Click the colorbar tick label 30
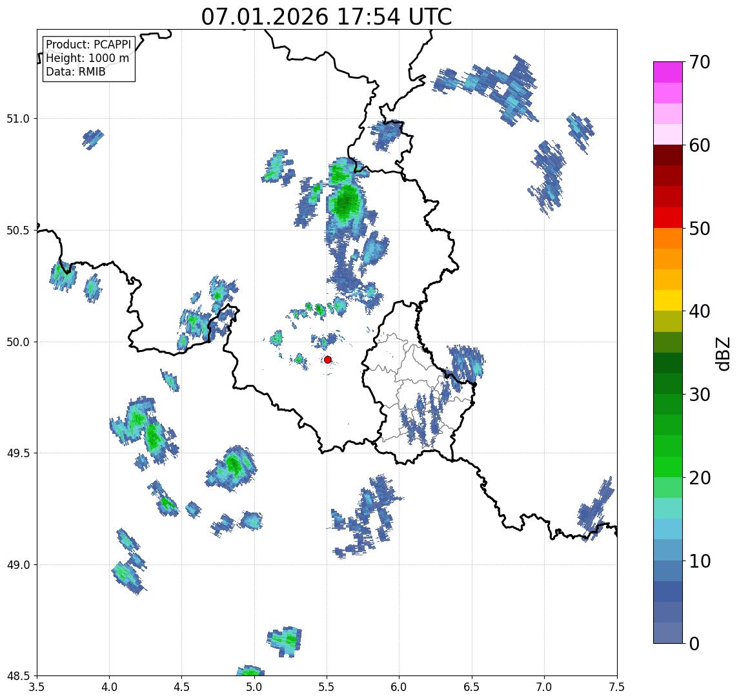 700,395
